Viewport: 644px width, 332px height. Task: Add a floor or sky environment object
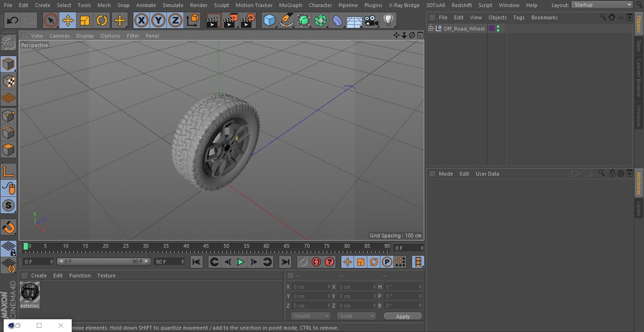click(x=355, y=20)
